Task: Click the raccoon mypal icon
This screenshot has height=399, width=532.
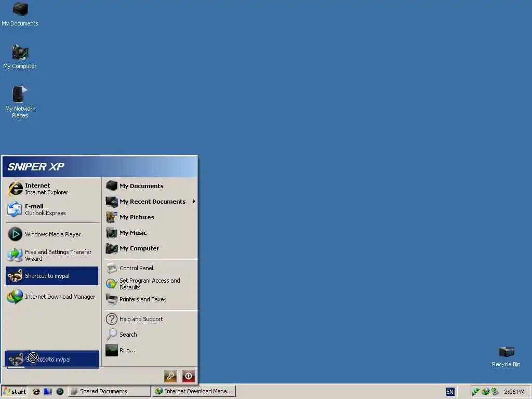Action: 15,276
